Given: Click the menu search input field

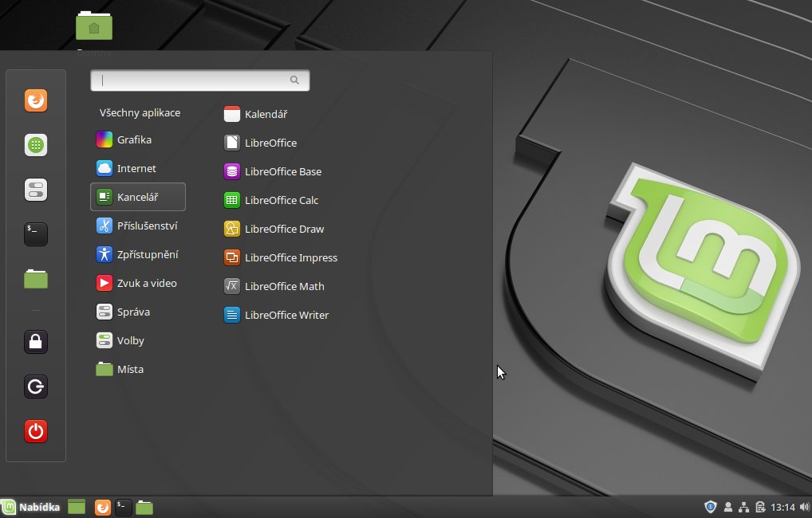Looking at the screenshot, I should point(200,80).
